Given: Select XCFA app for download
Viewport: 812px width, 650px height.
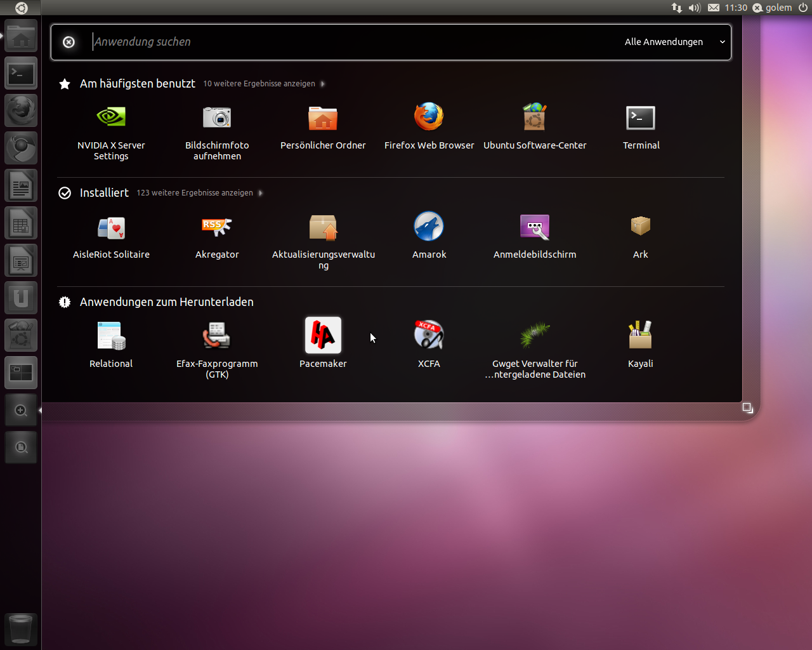Looking at the screenshot, I should (429, 345).
